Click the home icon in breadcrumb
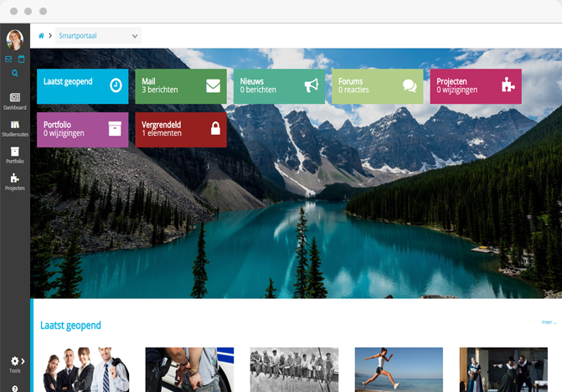 (41, 36)
